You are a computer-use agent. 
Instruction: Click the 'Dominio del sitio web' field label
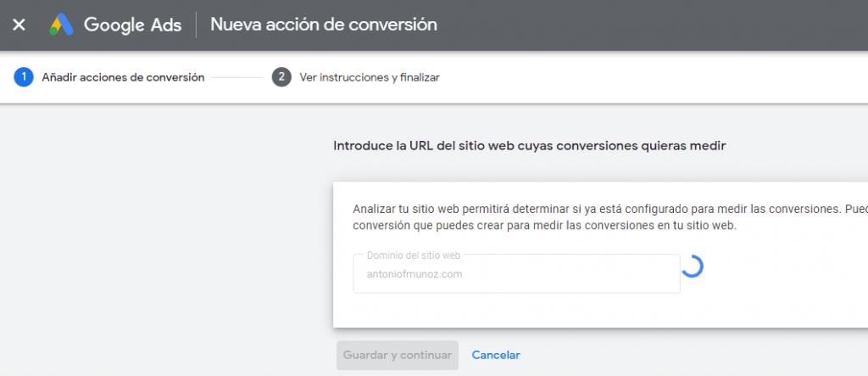[x=414, y=255]
